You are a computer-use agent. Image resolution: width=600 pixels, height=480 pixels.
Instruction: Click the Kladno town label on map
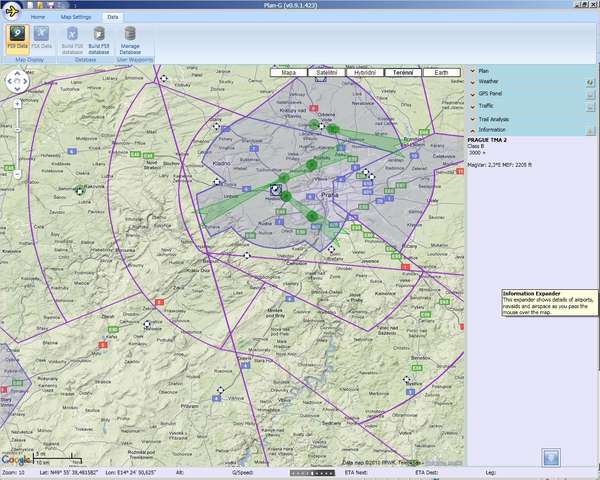pos(222,163)
